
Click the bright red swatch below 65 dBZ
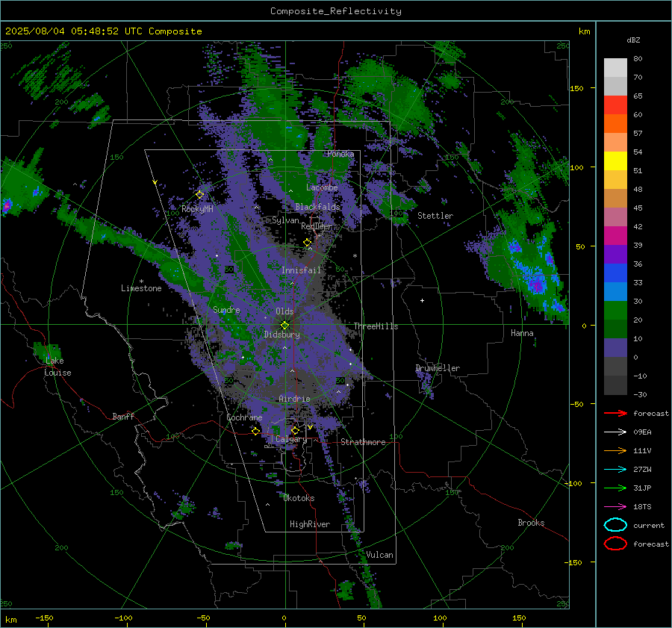click(x=615, y=105)
